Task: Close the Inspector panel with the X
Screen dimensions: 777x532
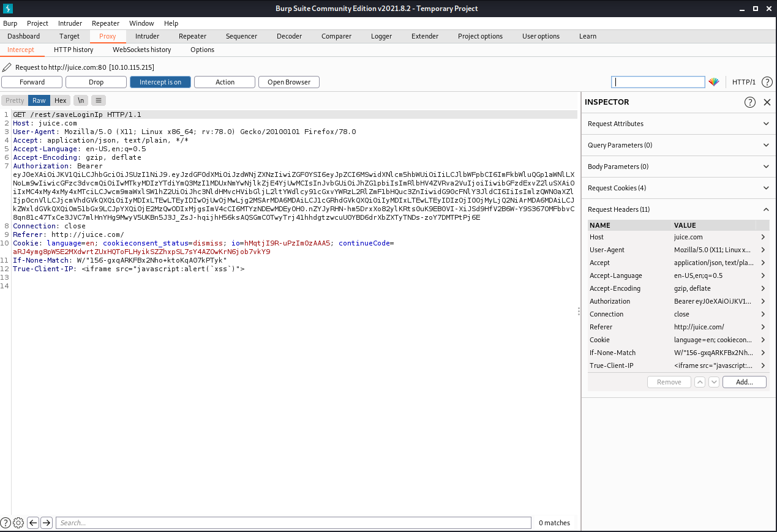Action: tap(767, 102)
